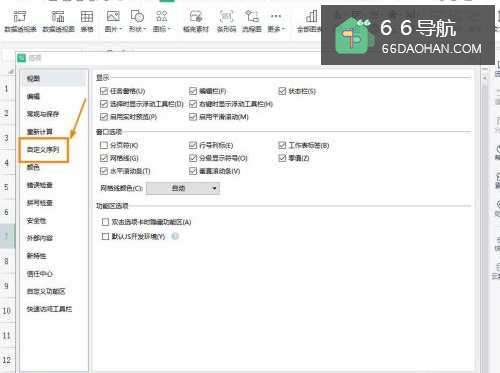Screen dimensions: 500x373
Task: Toggle the 分页符(K) checkbox
Action: 104,145
